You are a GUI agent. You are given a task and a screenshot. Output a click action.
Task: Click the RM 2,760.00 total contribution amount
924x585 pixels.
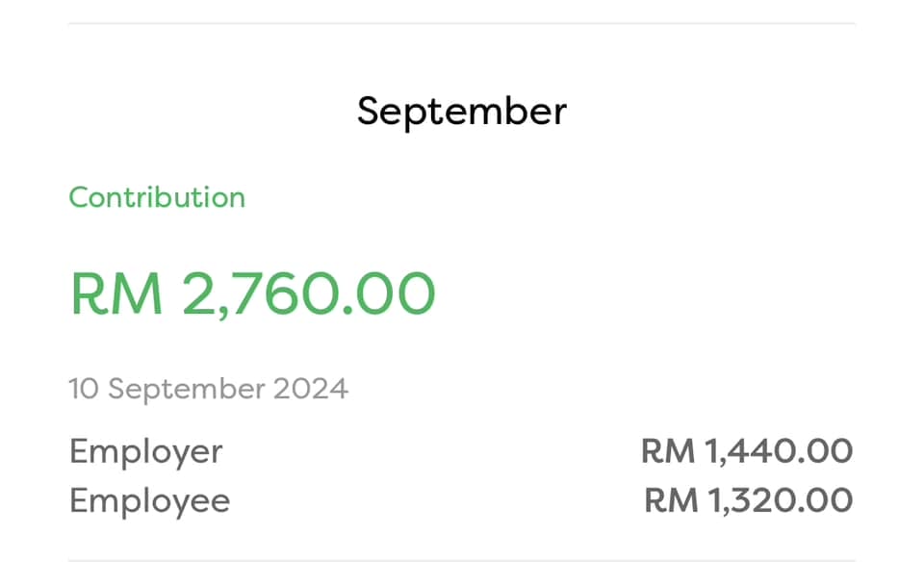click(253, 294)
